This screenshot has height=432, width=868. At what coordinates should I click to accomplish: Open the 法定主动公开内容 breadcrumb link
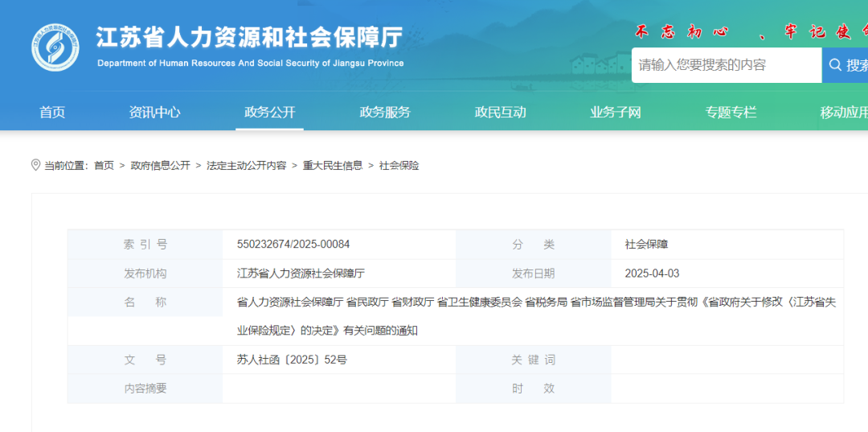coord(246,166)
